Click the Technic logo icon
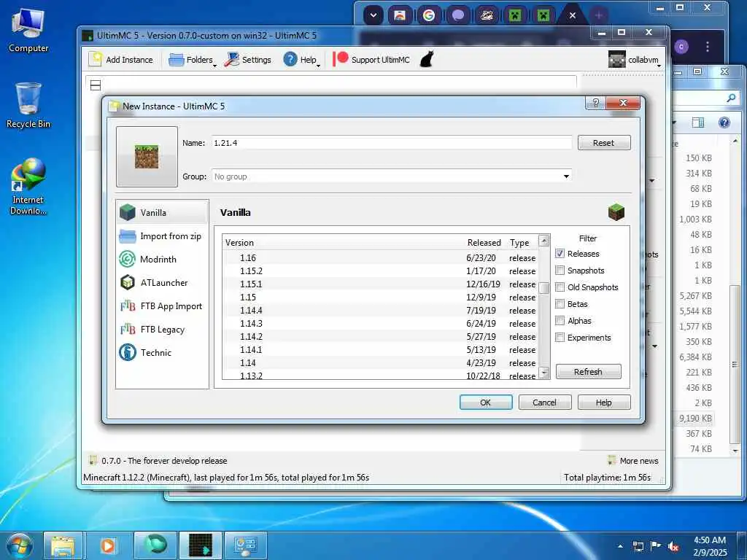This screenshot has height=560, width=747. [128, 352]
